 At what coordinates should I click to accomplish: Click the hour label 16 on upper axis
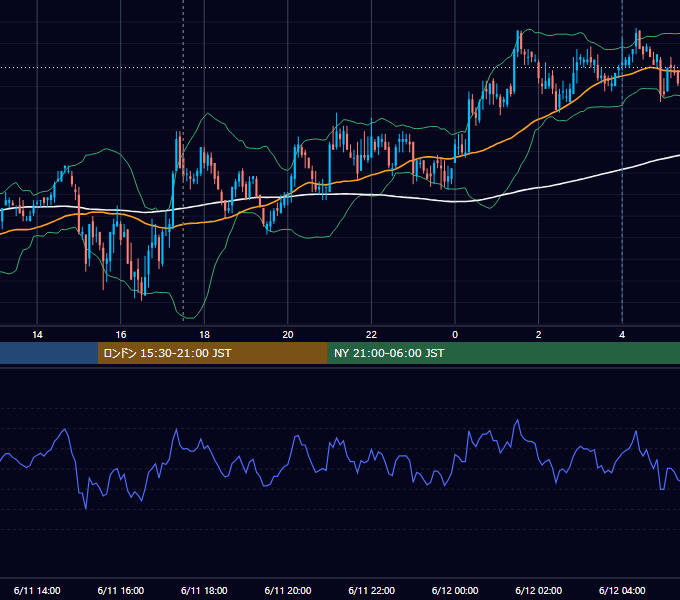click(x=121, y=335)
